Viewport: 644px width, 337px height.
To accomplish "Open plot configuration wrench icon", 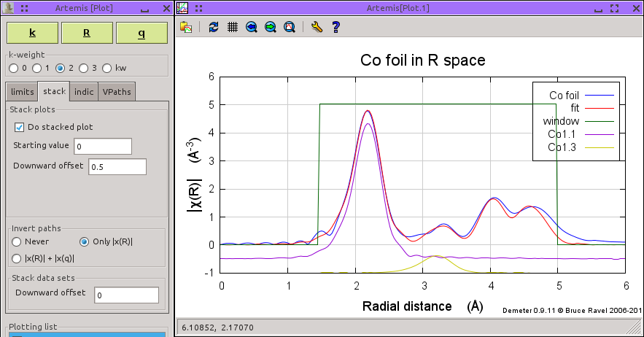I will 317,27.
